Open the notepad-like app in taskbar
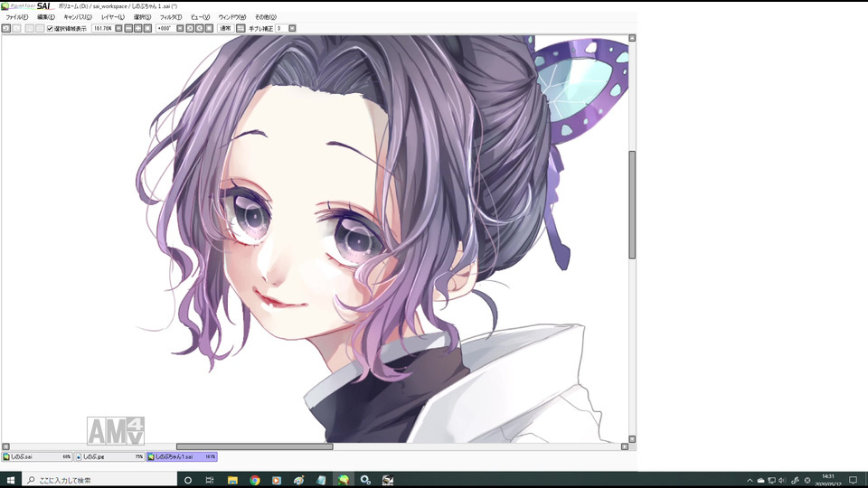868x488 pixels. (x=321, y=480)
